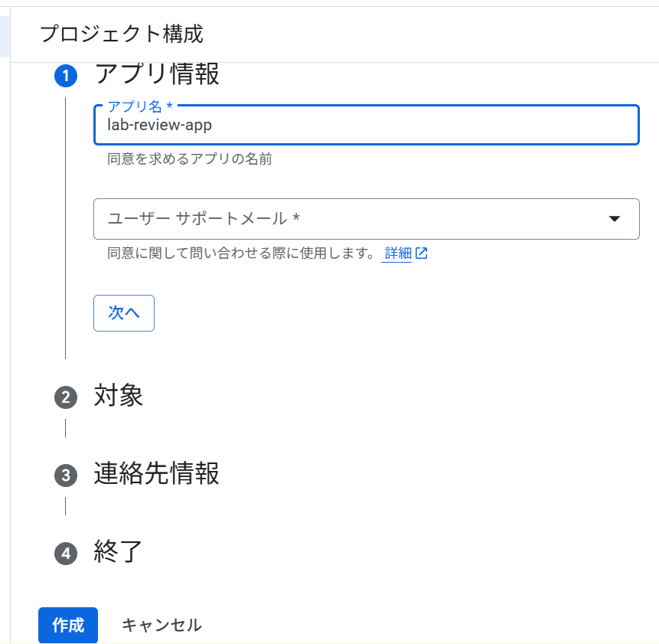Click the 同意に関して問い合わせる際に使用します hint text
659x644 pixels.
(241, 253)
